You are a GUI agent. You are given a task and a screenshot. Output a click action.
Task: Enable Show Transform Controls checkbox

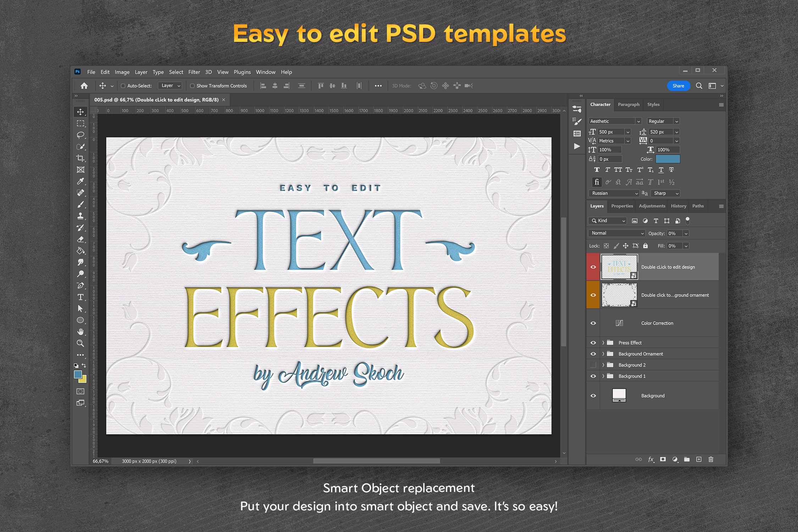point(192,85)
